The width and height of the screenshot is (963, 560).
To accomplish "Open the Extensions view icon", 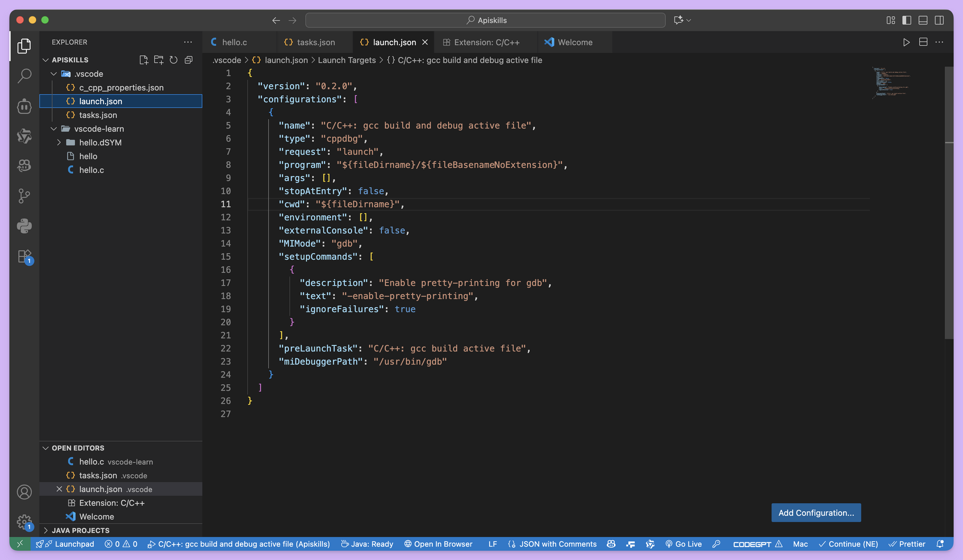I will [x=24, y=256].
